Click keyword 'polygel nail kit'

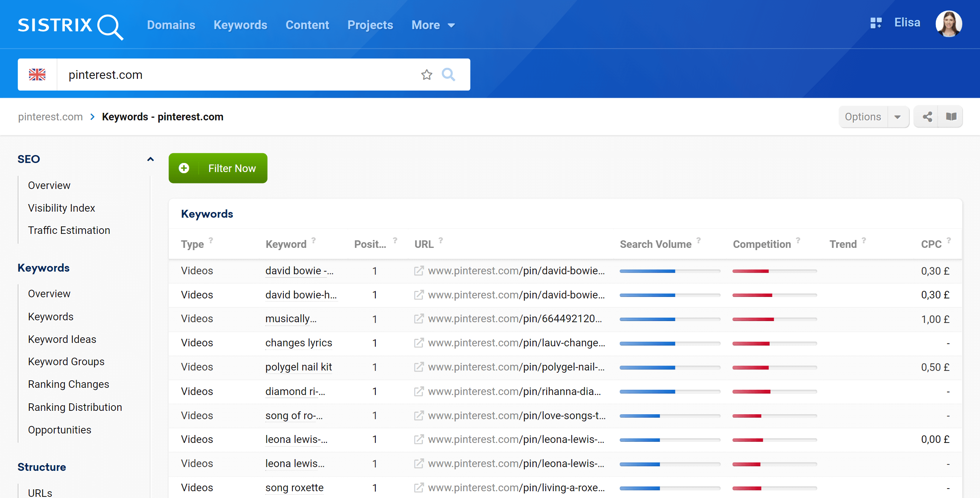pyautogui.click(x=298, y=367)
